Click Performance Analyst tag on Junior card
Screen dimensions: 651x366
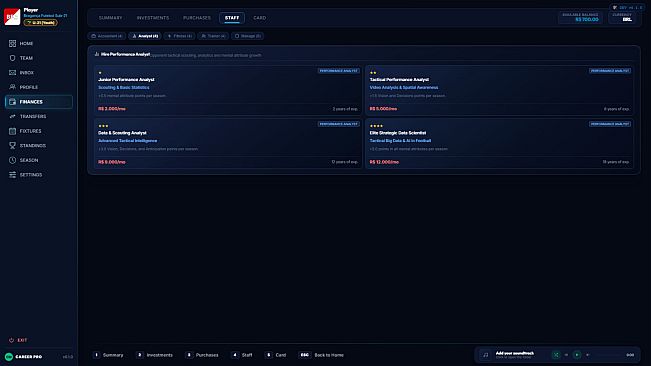pyautogui.click(x=339, y=71)
